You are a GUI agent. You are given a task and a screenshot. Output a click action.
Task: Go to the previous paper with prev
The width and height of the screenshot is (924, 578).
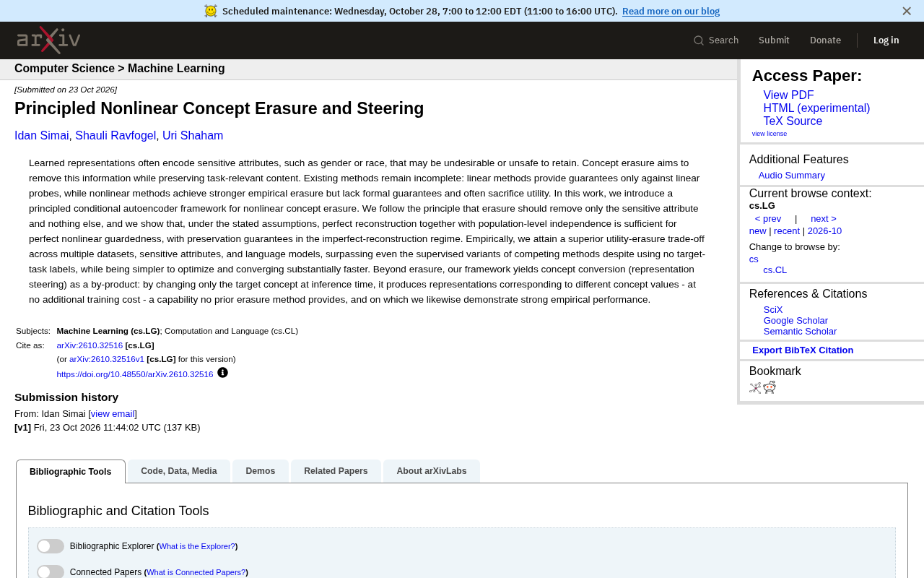(x=768, y=219)
